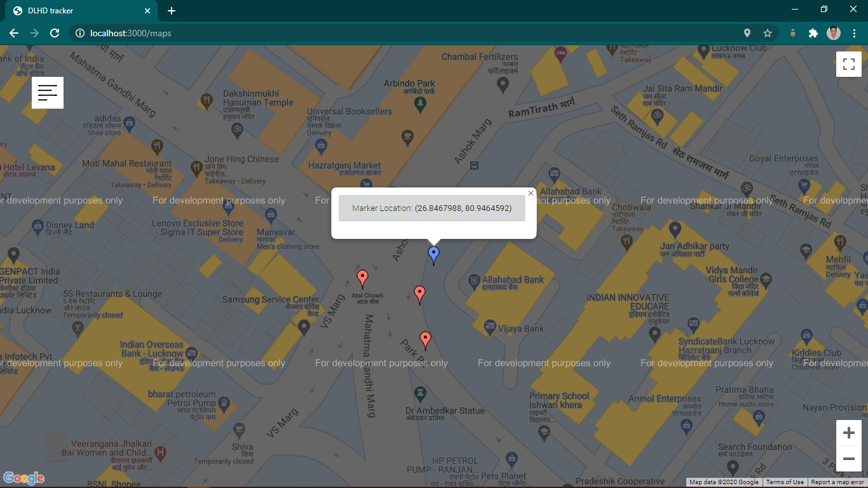Viewport: 868px width, 488px height.
Task: Click Hazratganj Market shopping pin
Action: coord(365,184)
